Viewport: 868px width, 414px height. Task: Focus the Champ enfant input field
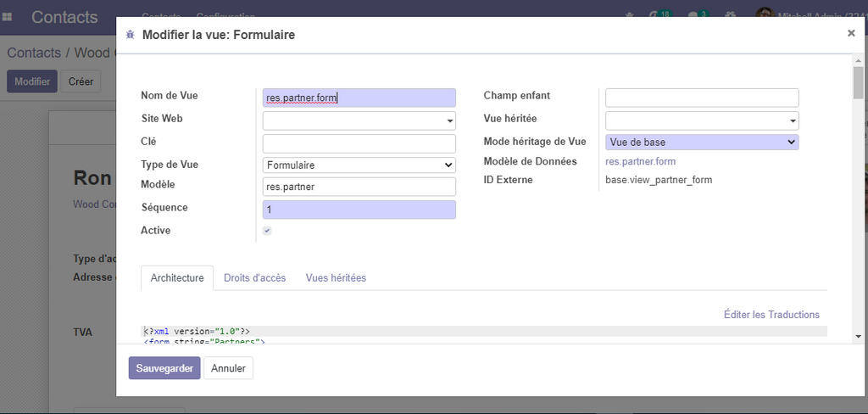tap(702, 98)
